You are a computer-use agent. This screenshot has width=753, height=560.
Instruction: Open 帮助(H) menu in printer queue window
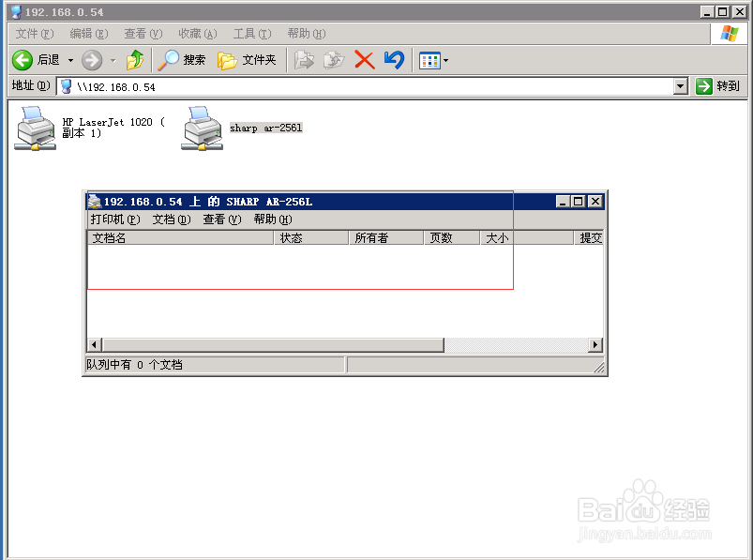point(273,219)
